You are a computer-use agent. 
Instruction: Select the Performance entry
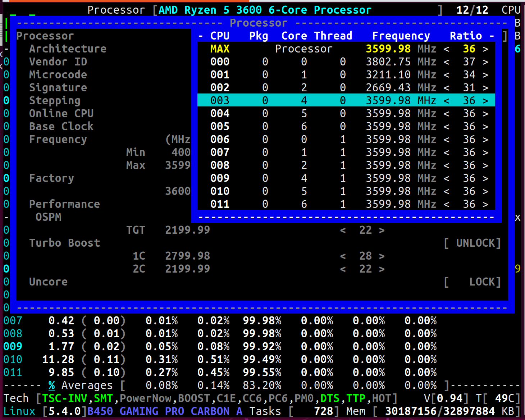click(64, 204)
